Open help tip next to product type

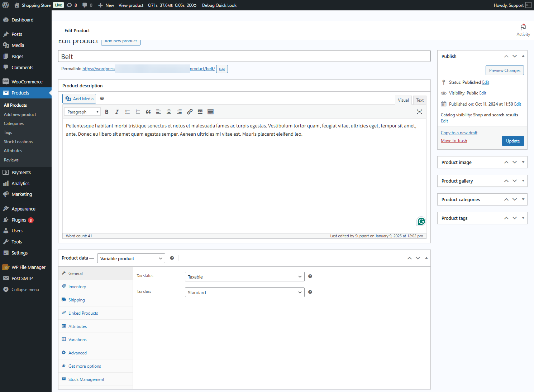(172, 258)
